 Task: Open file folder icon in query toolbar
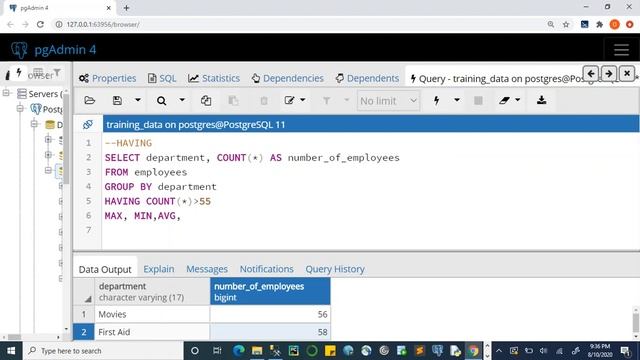(x=89, y=100)
